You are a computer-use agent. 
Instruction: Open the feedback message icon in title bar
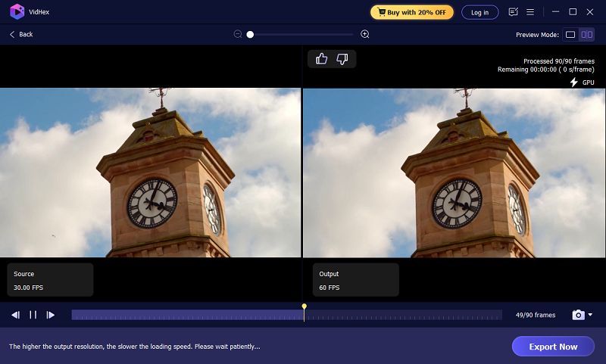click(x=514, y=12)
